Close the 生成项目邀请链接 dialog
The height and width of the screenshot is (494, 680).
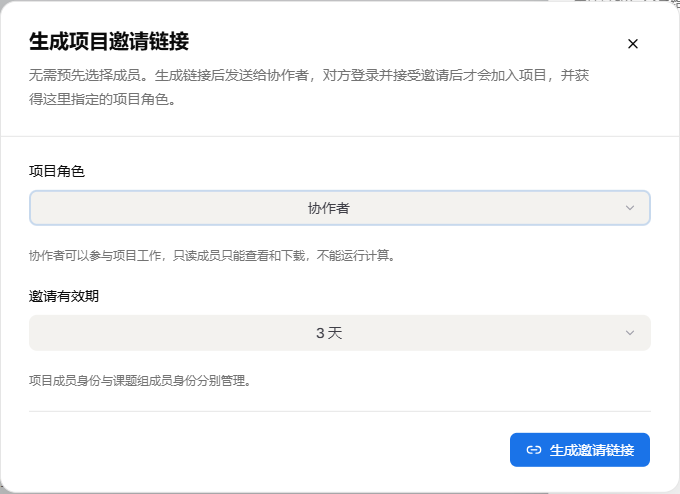pos(633,44)
